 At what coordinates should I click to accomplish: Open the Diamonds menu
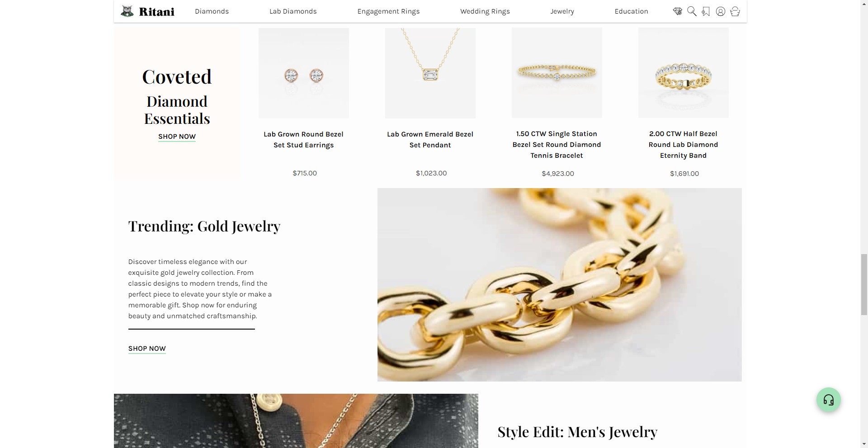pyautogui.click(x=212, y=11)
